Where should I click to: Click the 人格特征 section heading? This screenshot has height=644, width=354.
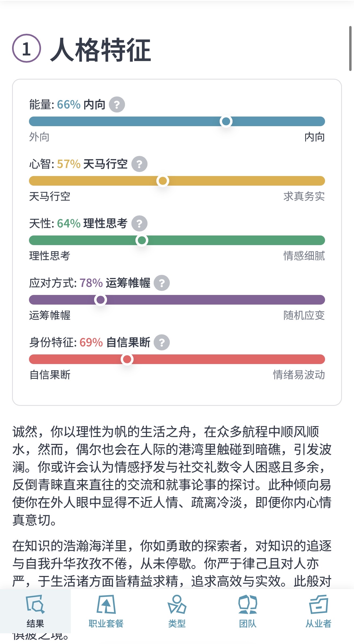101,50
